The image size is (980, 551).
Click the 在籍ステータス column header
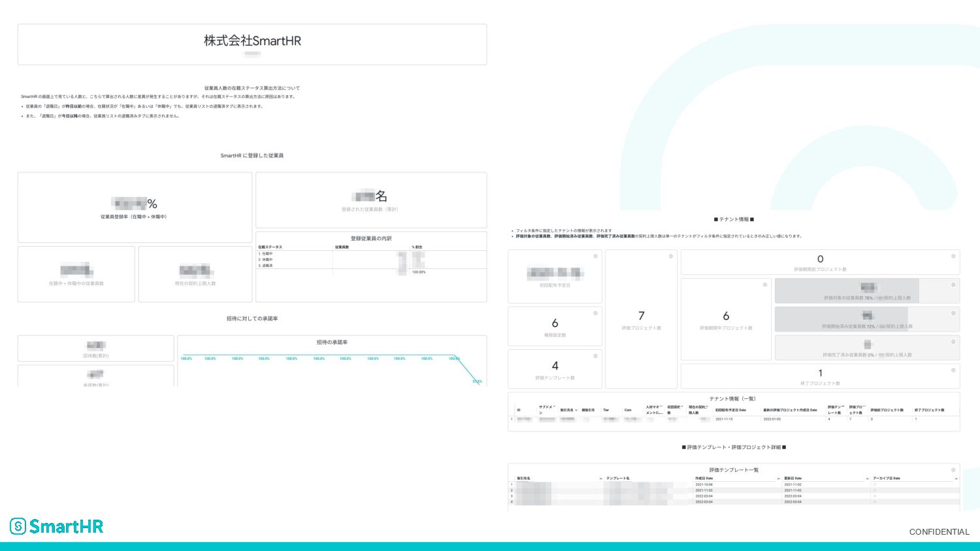click(270, 247)
